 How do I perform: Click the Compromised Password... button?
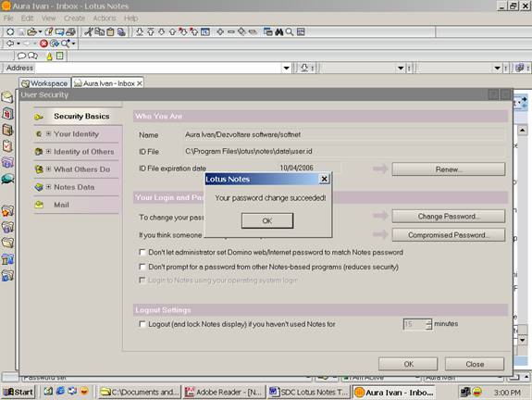click(448, 235)
